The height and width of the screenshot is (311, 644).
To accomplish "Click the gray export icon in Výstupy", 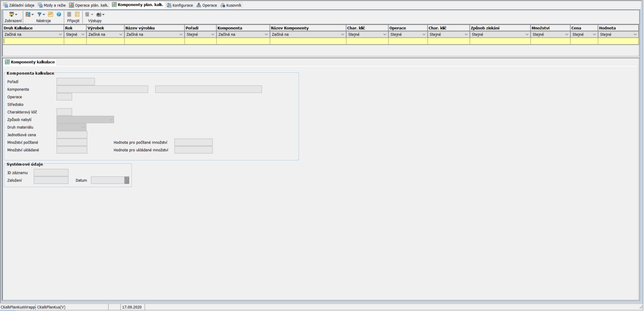I will point(88,14).
